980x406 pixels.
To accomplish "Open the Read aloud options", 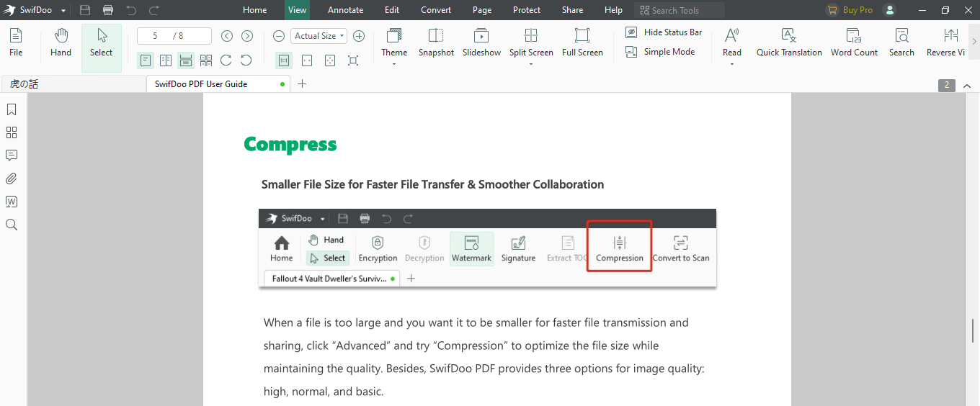I will click(732, 45).
